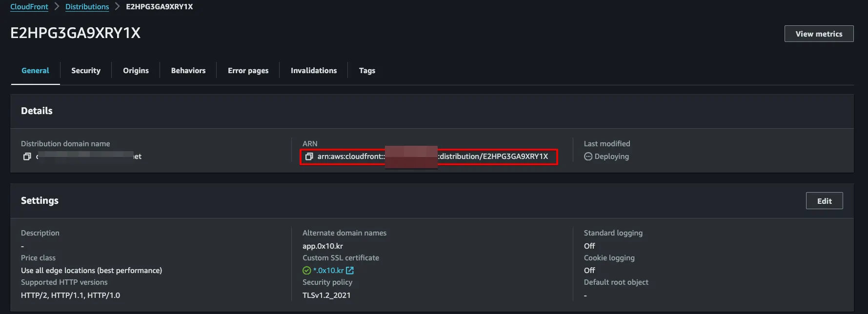Go to the Error pages tab
This screenshot has height=314, width=868.
tap(248, 71)
